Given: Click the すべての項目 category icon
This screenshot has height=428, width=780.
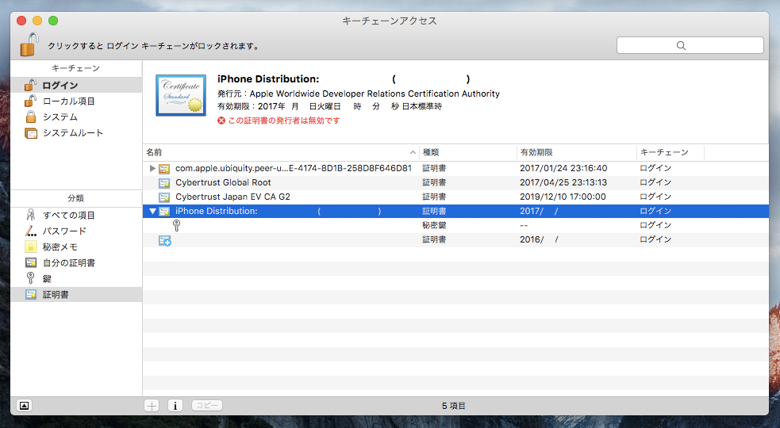Looking at the screenshot, I should coord(31,215).
